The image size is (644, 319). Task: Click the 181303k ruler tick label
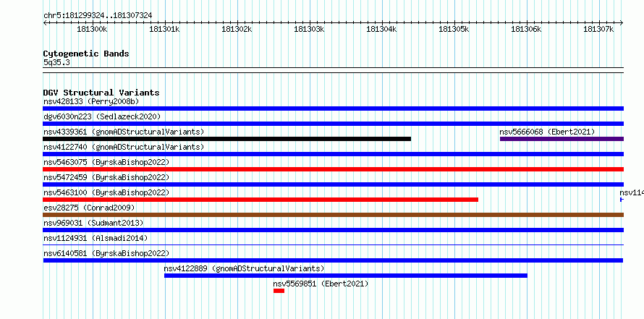(310, 29)
